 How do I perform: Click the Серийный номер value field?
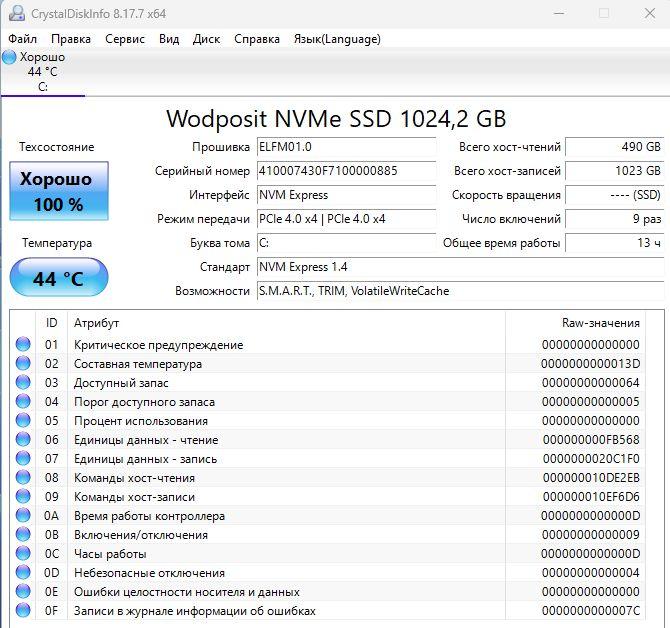click(345, 171)
